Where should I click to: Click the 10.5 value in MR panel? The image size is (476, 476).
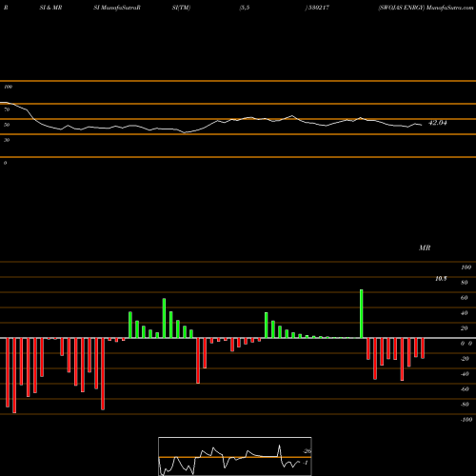click(441, 279)
